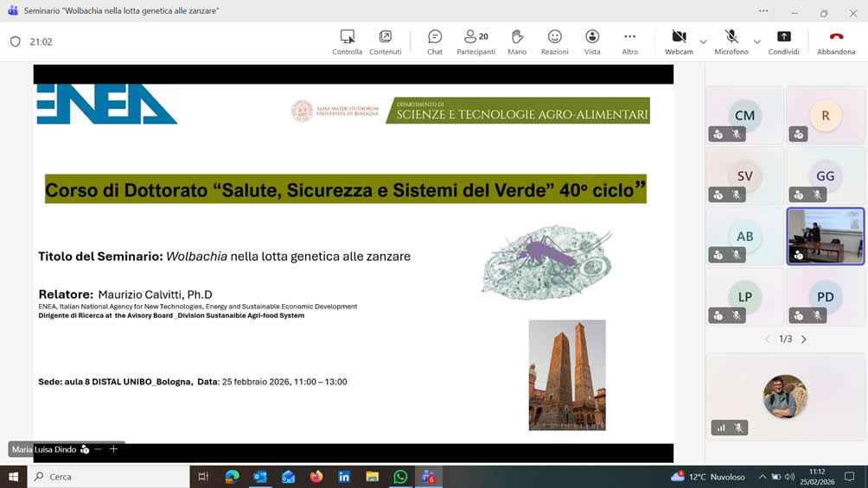Select participant tile SV

744,176
